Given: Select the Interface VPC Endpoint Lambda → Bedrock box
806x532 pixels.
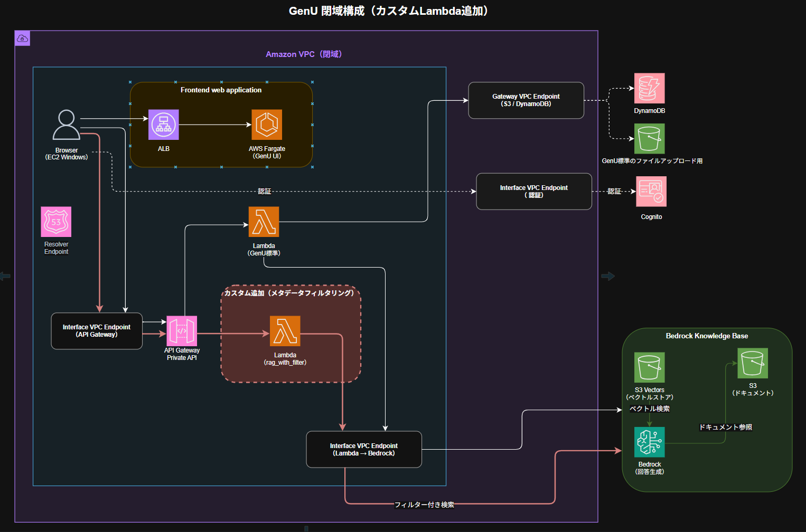Looking at the screenshot, I should click(364, 450).
